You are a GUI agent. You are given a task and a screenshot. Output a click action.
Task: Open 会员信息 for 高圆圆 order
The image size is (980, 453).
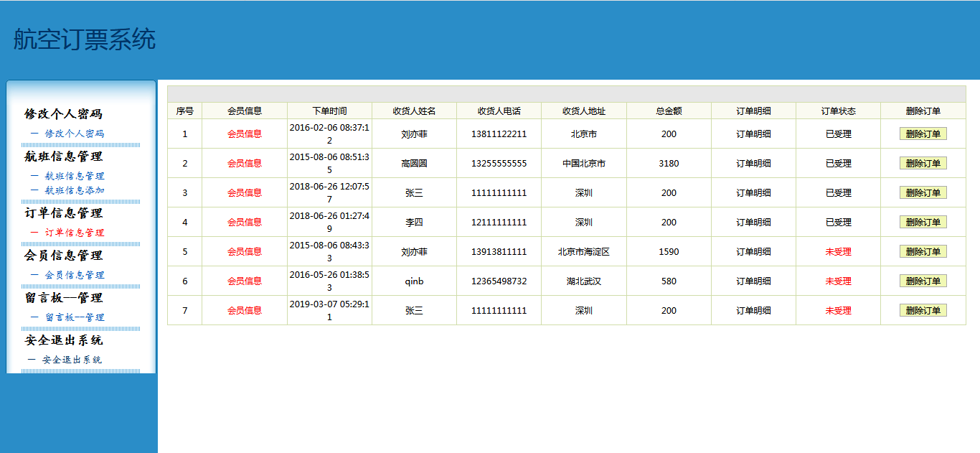pyautogui.click(x=245, y=164)
